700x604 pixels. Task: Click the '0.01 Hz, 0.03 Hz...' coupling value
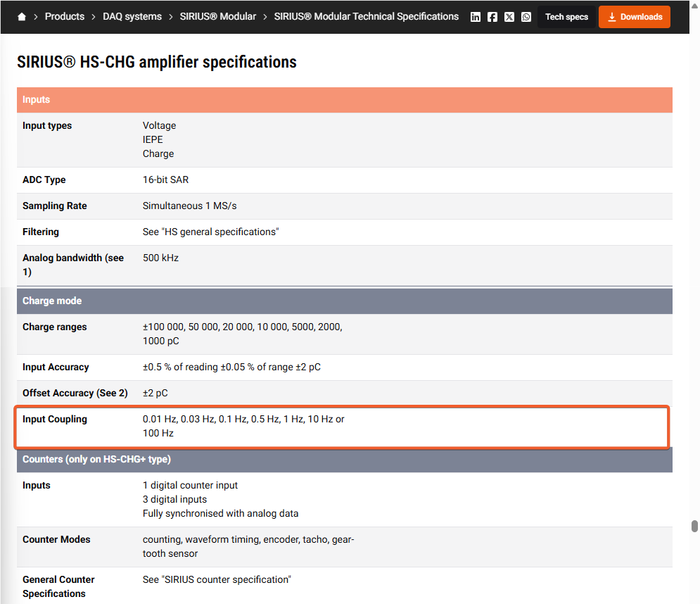pos(243,426)
